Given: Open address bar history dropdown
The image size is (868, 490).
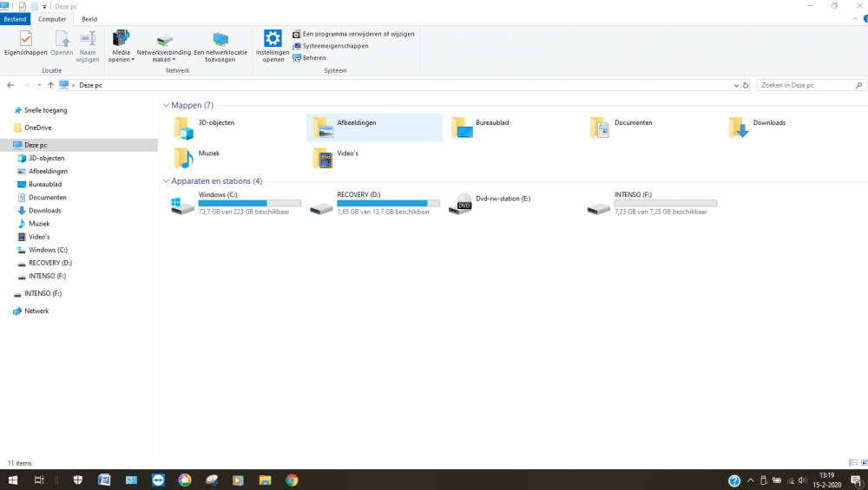Looking at the screenshot, I should 736,85.
